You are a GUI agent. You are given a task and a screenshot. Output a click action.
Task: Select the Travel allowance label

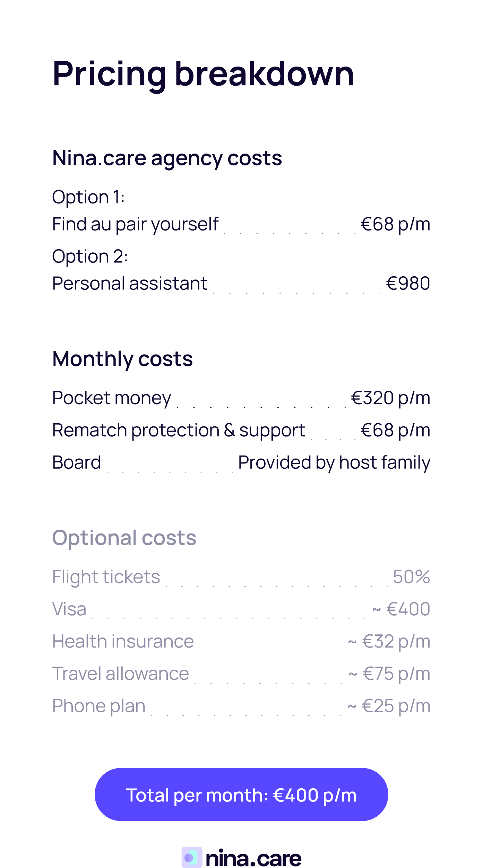pos(120,674)
